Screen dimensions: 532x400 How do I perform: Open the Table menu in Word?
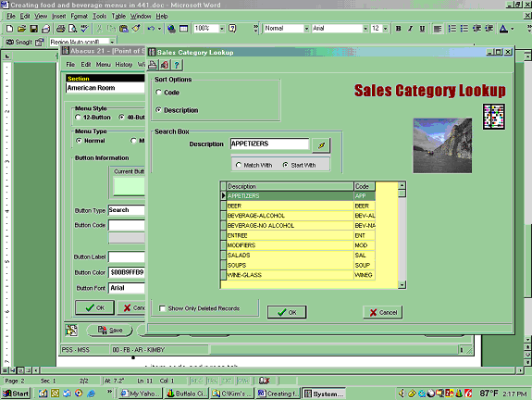[x=118, y=16]
